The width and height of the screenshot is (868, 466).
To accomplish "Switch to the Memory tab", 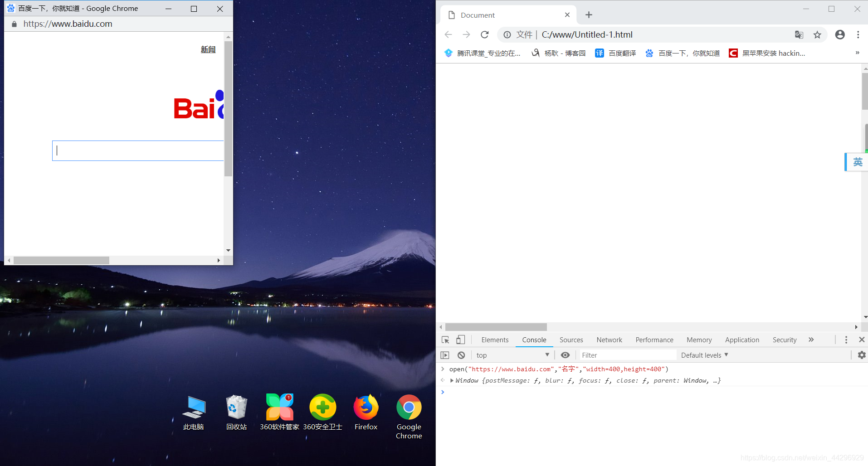I will (699, 340).
